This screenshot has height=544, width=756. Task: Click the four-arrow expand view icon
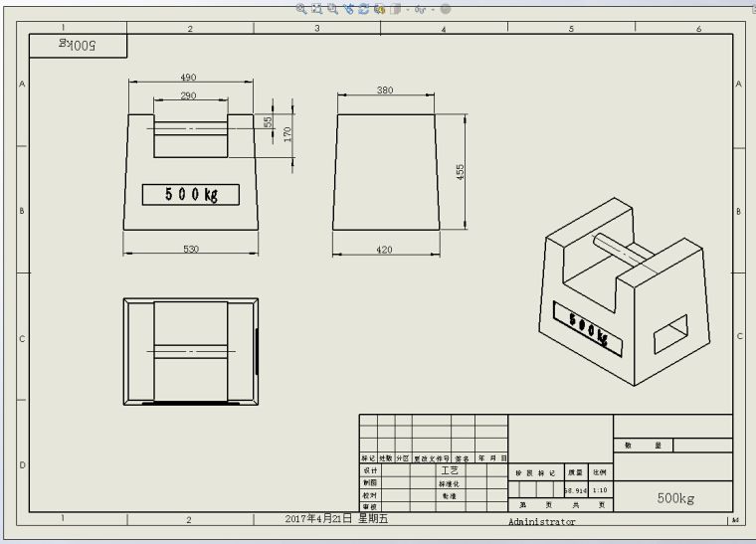[317, 8]
